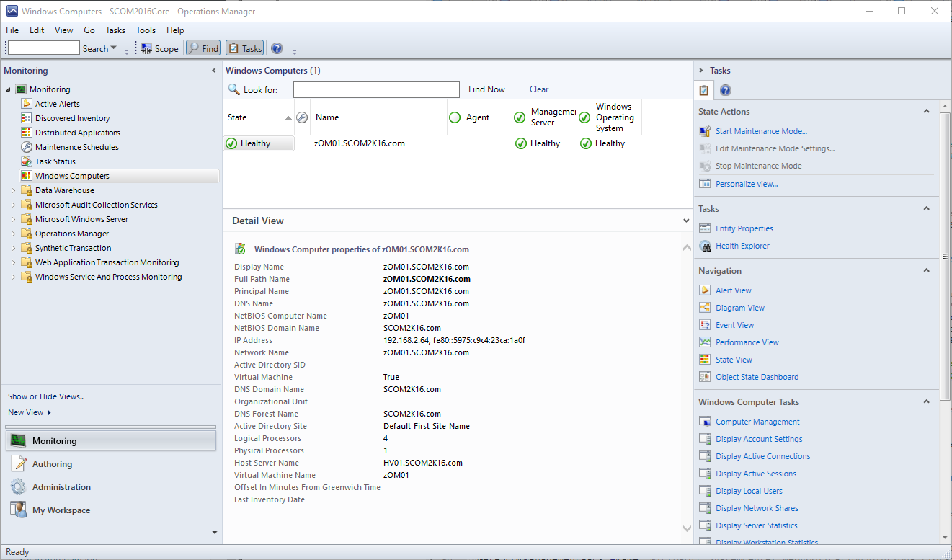
Task: Sort by the State column header
Action: tap(259, 117)
